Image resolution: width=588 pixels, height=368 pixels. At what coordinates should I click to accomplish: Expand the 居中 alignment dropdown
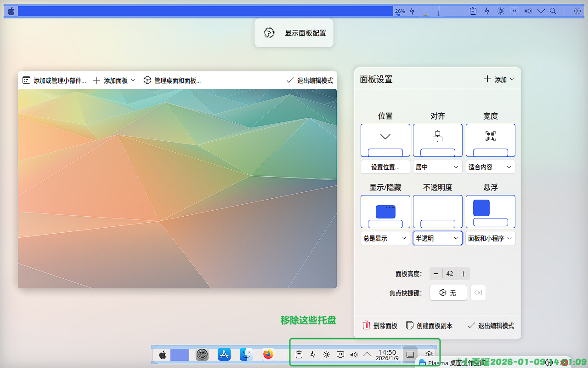point(437,167)
